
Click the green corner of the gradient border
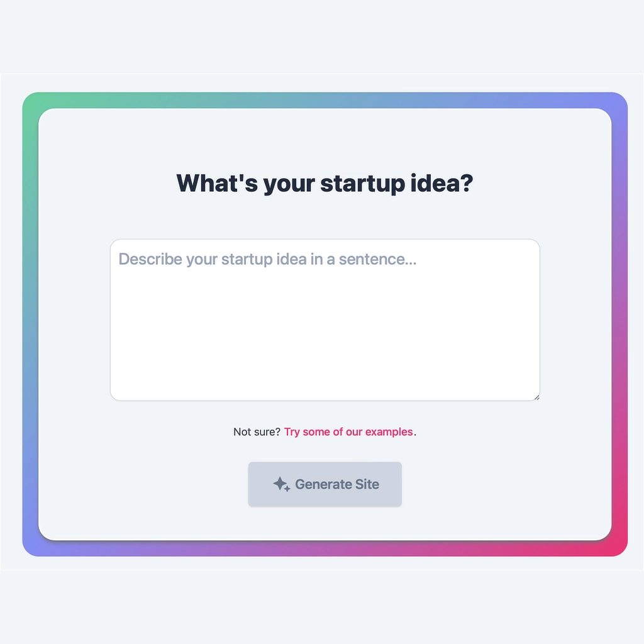point(31,101)
